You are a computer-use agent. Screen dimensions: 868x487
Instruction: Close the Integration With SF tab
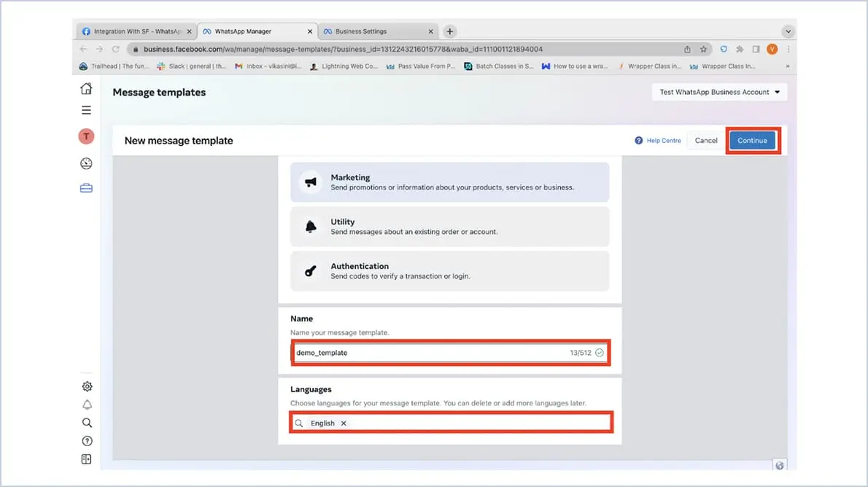coord(190,31)
